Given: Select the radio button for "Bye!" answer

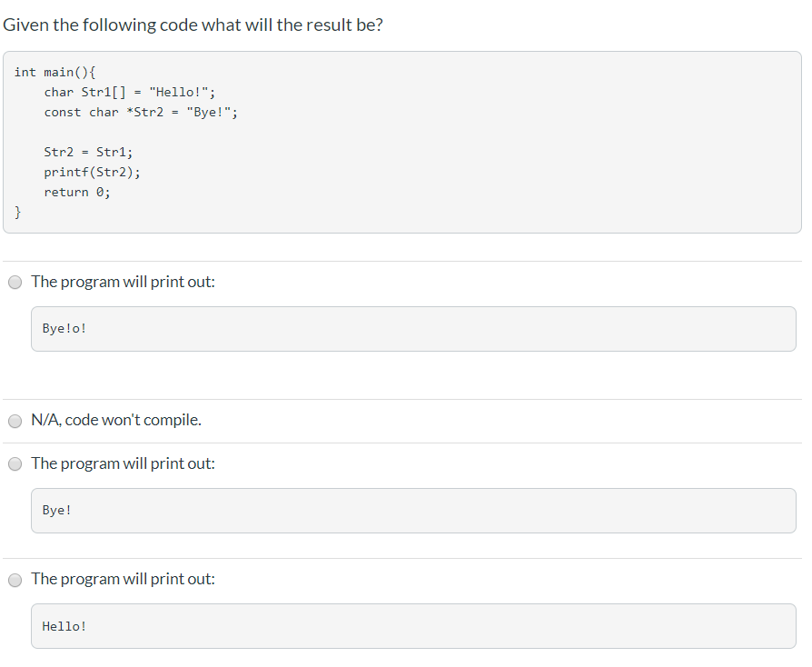Looking at the screenshot, I should click(x=15, y=463).
